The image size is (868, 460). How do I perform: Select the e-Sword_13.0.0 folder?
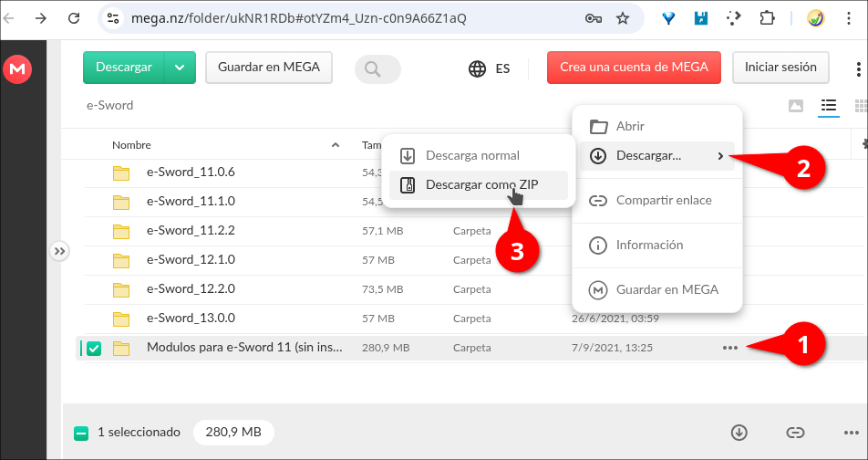[191, 319]
